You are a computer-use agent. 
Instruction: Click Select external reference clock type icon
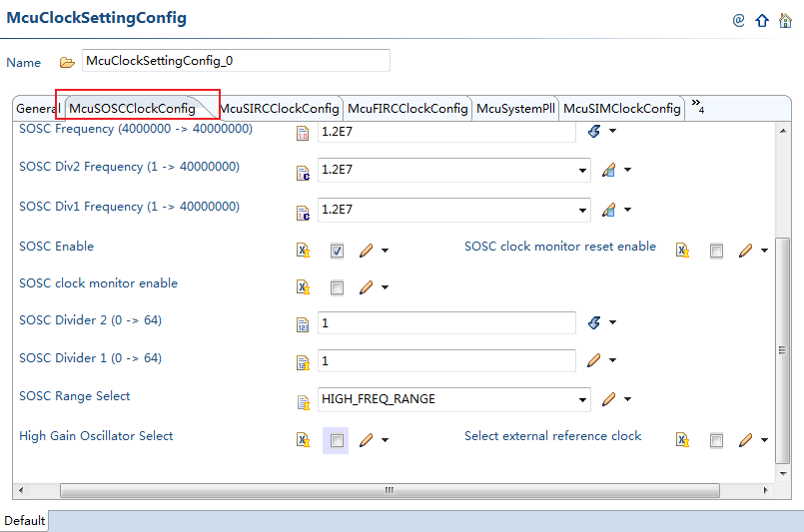coord(682,440)
